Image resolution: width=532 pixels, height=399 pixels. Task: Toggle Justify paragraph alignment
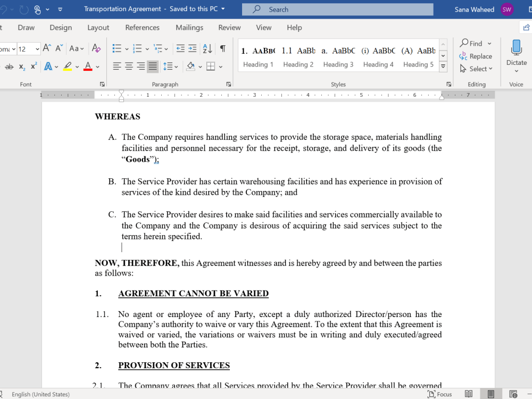point(153,66)
